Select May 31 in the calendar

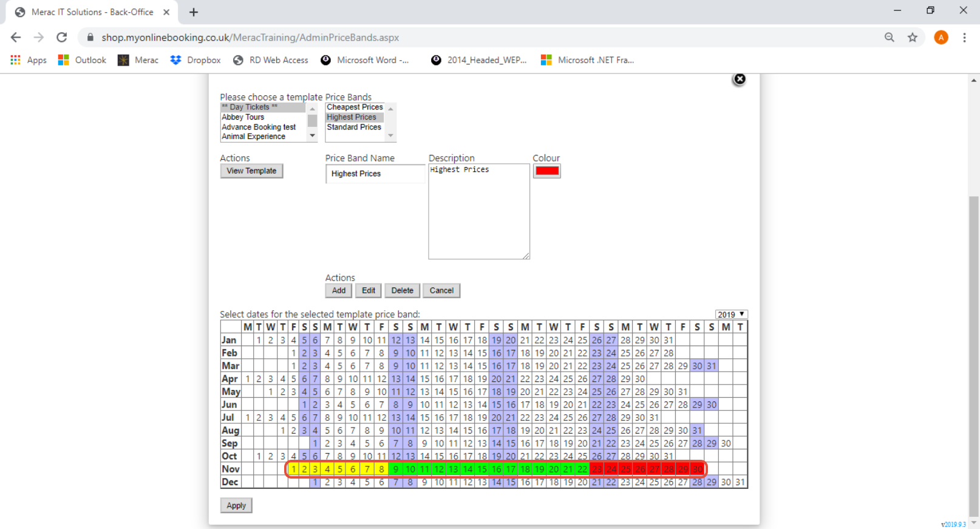[683, 392]
